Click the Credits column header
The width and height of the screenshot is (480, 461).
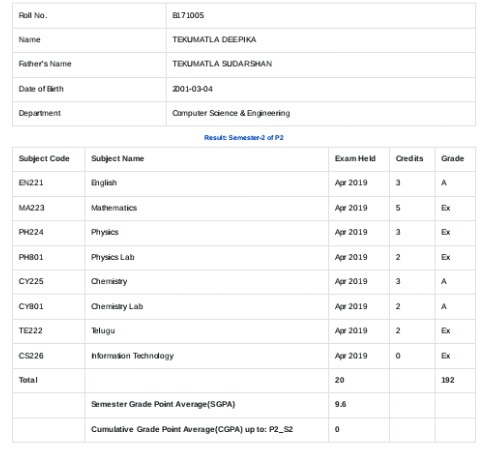409,158
